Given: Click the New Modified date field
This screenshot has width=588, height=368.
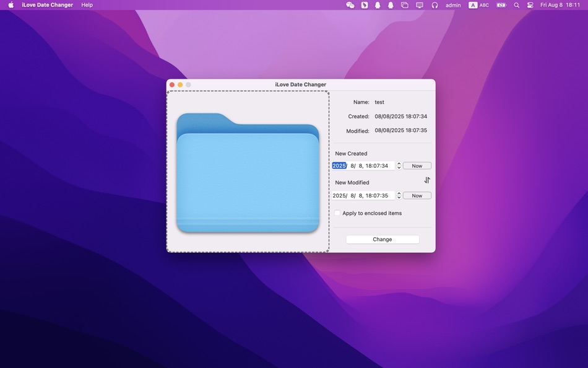Looking at the screenshot, I should pos(363,196).
